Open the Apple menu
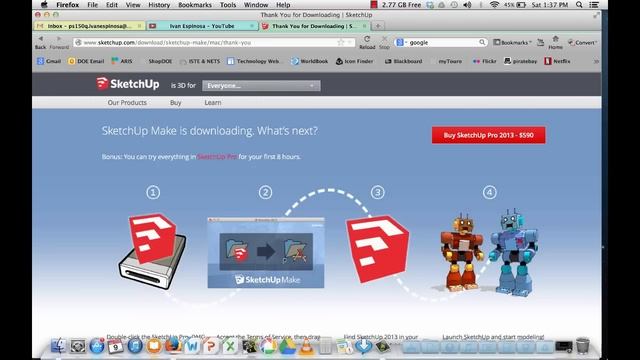This screenshot has height=360, width=640. pos(44,5)
